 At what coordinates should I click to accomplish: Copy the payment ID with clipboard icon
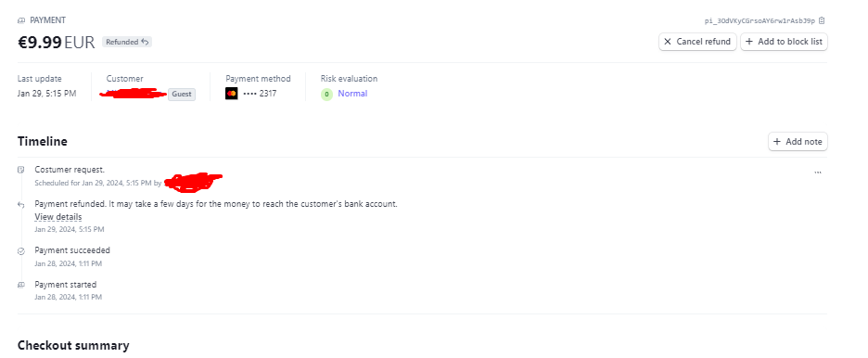tap(822, 20)
